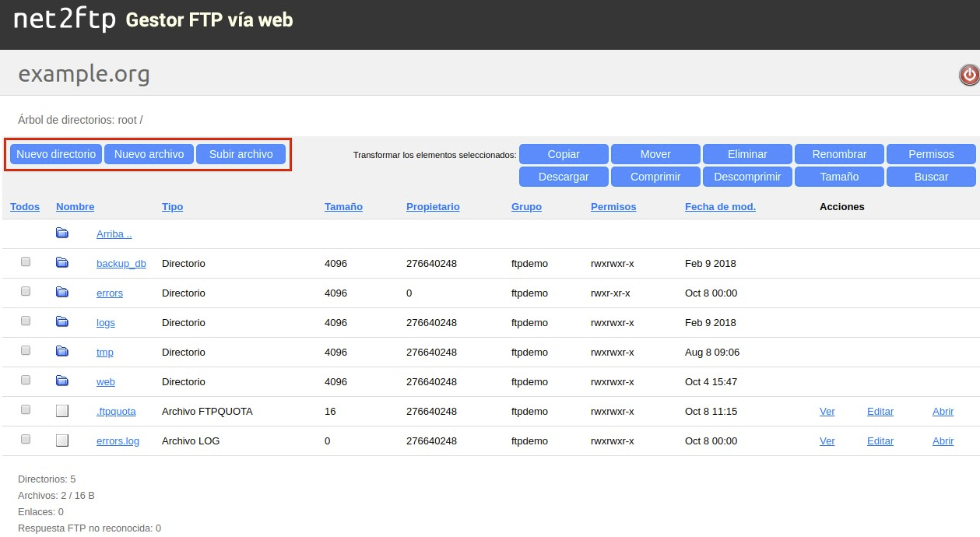Click the errors.log file name link

pos(118,441)
